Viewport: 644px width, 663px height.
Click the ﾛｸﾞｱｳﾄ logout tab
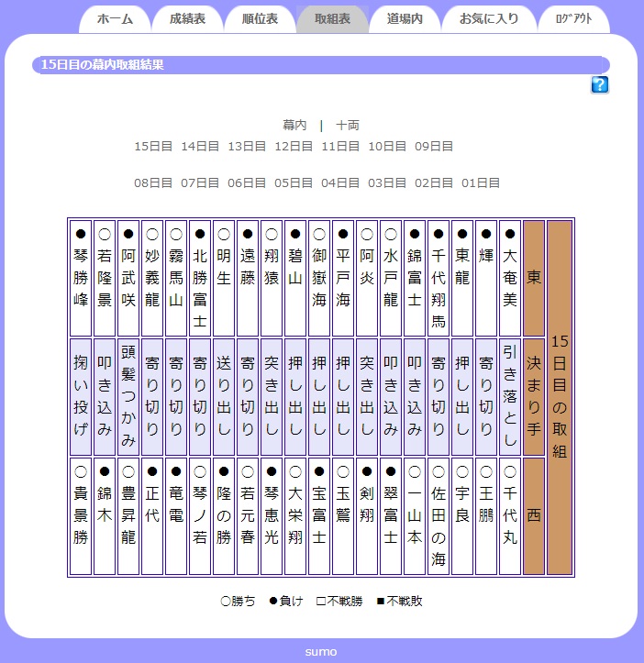click(573, 19)
